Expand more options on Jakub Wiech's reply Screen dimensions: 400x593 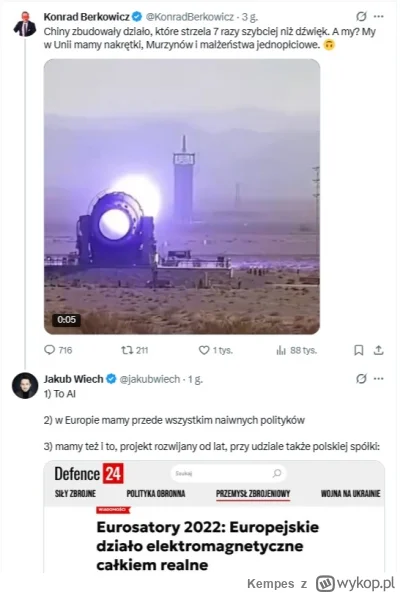pos(378,379)
